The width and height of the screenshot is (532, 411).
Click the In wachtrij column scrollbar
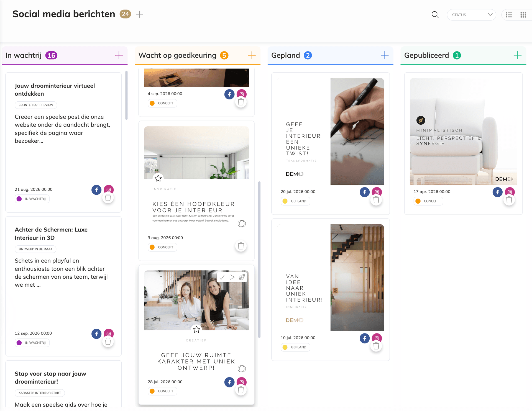126,95
